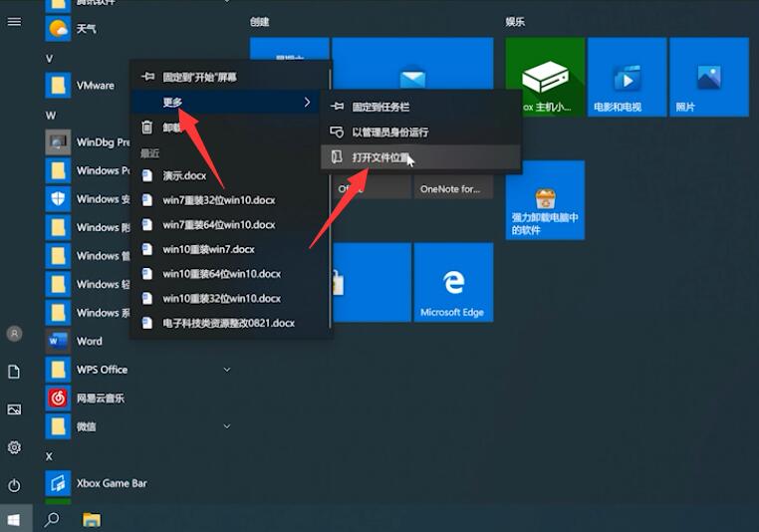Open recent file win7重装32位win10.docx
This screenshot has height=532, width=759.
tap(230, 200)
